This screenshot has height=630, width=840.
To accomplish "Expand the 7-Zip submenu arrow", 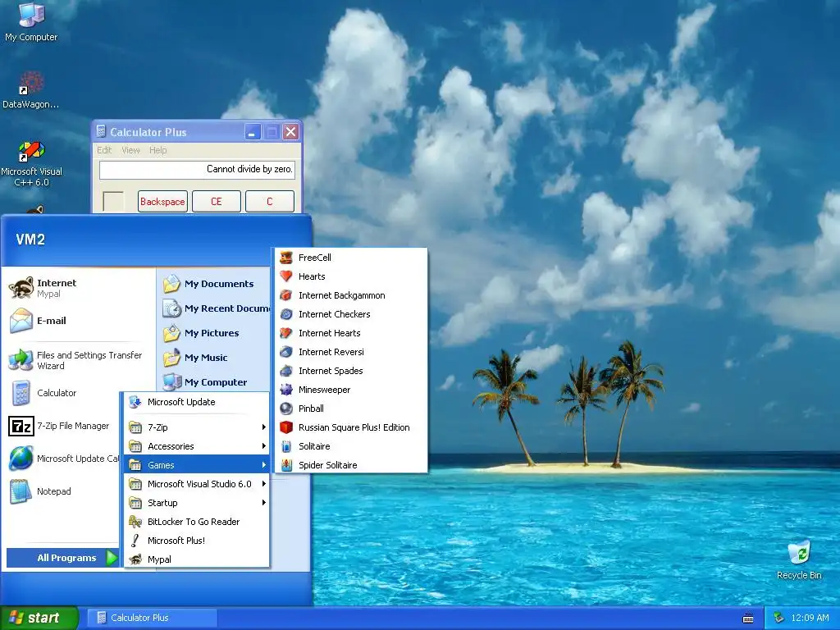I will tap(263, 427).
